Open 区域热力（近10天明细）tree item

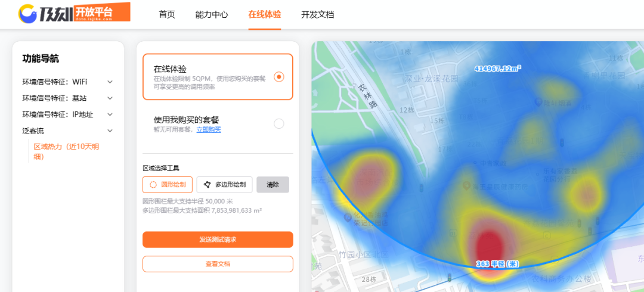[66, 151]
